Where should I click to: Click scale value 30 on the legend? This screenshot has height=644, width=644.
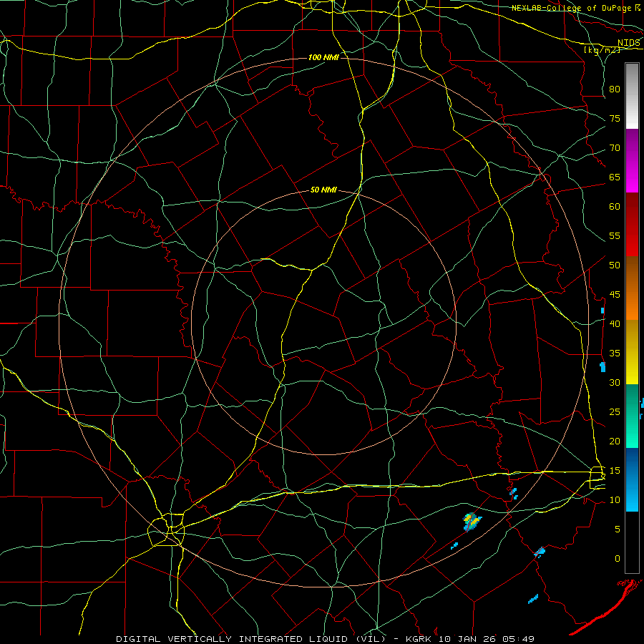point(615,383)
